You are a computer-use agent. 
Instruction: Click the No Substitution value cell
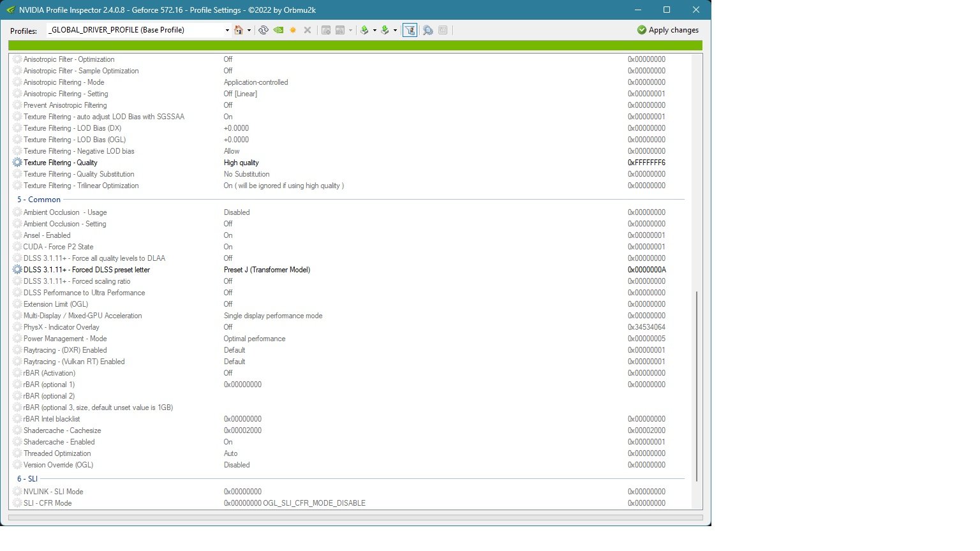pyautogui.click(x=246, y=174)
